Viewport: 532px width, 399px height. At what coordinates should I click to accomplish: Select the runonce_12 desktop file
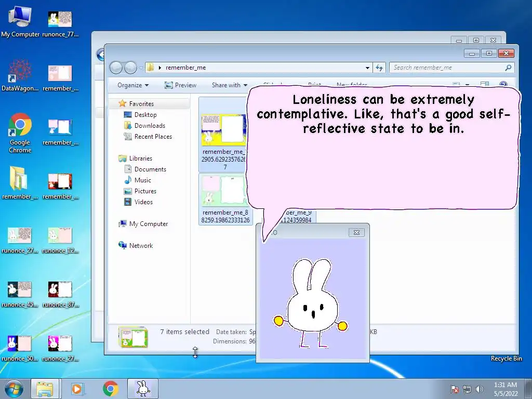click(60, 240)
